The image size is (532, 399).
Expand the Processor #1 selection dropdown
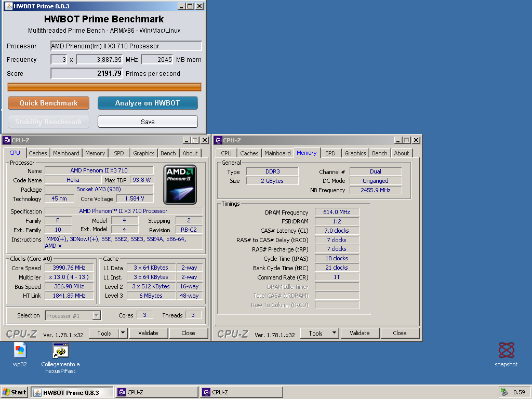click(x=96, y=315)
